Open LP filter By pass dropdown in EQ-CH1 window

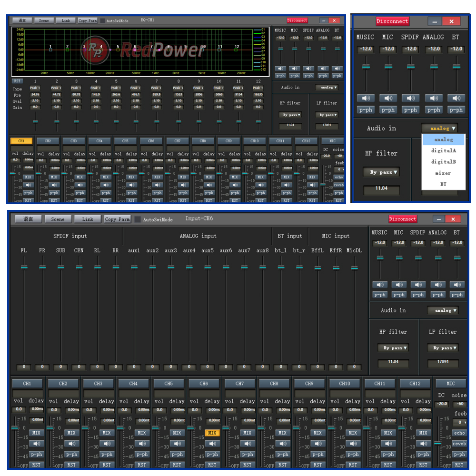click(327, 115)
